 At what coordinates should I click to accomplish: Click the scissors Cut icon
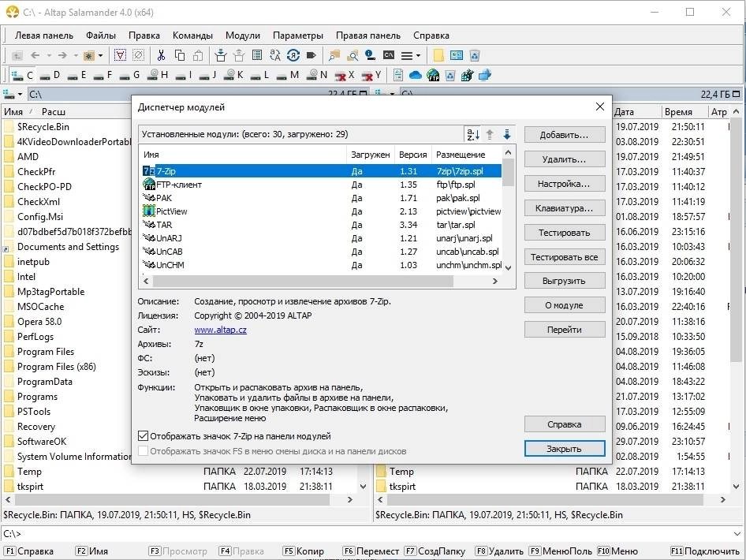(162, 56)
